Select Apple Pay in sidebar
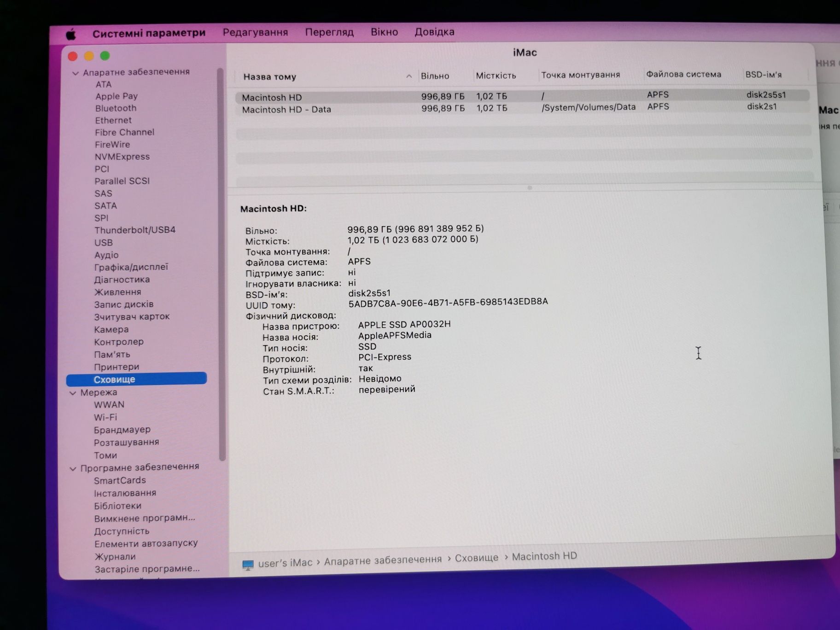This screenshot has width=840, height=630. (x=117, y=96)
